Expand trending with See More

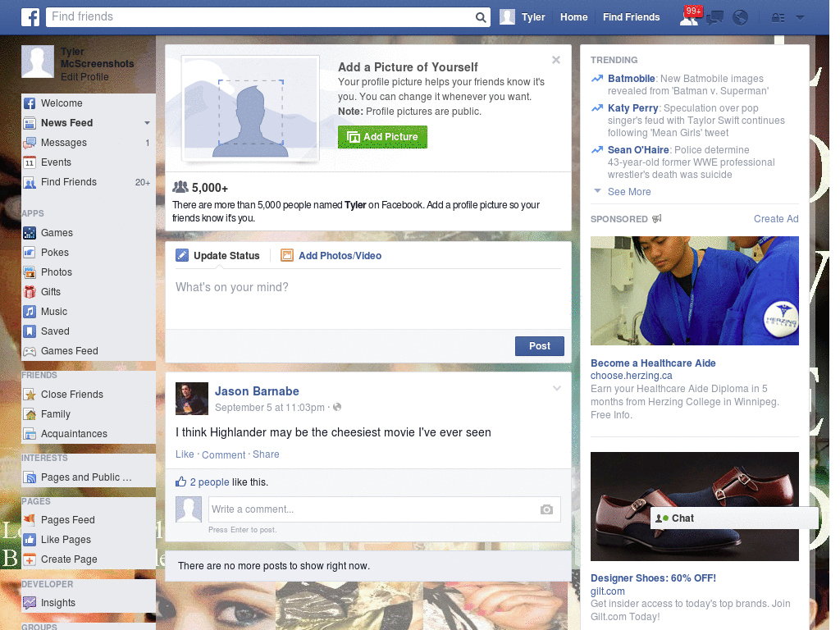click(629, 192)
